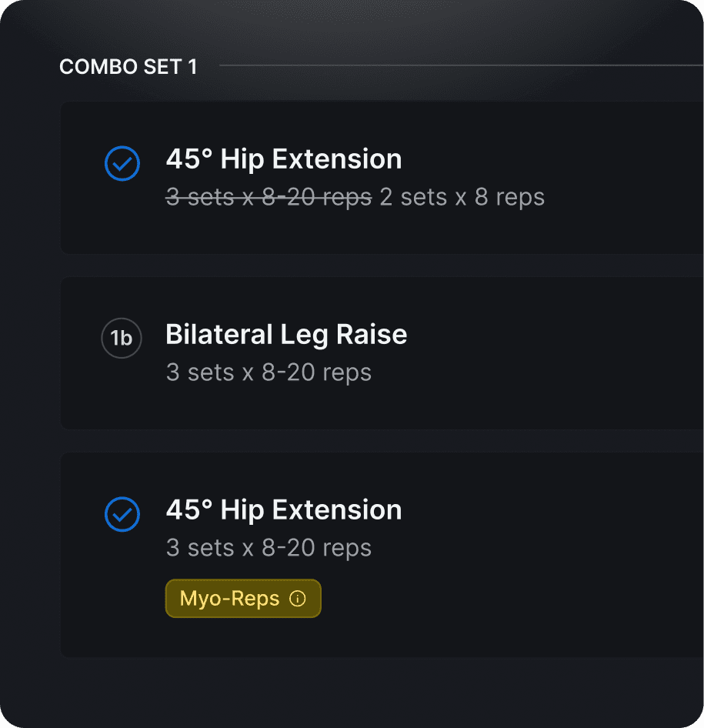704x728 pixels.
Task: Select the 2 sets x 8 reps text
Action: [x=462, y=197]
